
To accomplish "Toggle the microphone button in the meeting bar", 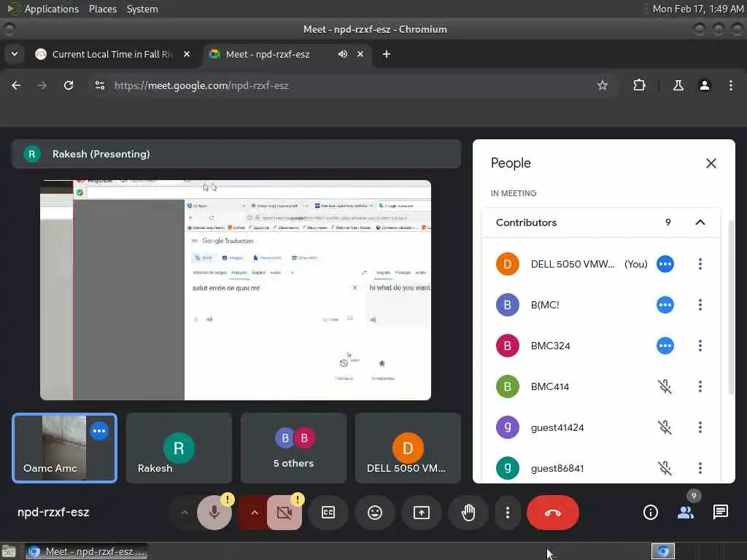I will click(x=214, y=513).
